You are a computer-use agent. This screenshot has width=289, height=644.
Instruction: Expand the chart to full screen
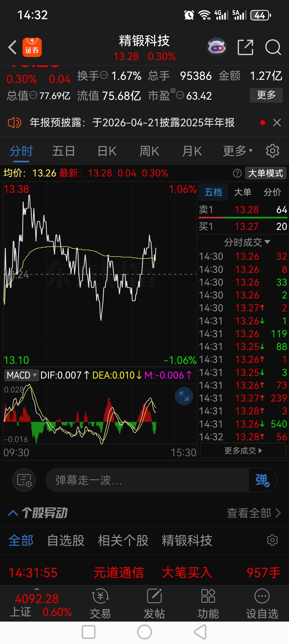click(x=184, y=396)
